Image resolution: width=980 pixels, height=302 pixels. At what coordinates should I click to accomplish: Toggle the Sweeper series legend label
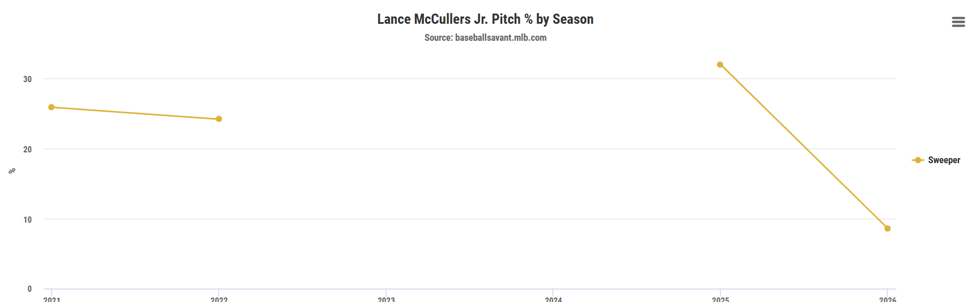point(944,160)
